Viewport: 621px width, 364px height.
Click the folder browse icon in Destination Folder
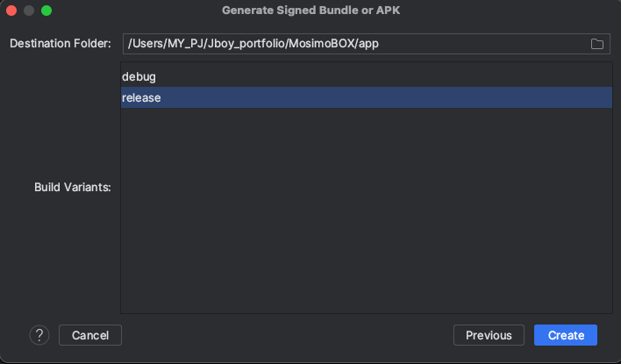pyautogui.click(x=596, y=44)
